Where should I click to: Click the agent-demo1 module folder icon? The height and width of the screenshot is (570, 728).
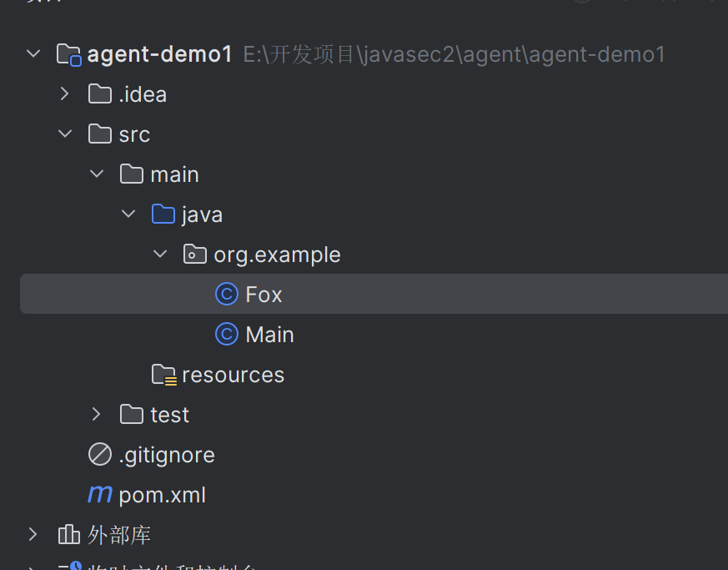click(x=68, y=55)
